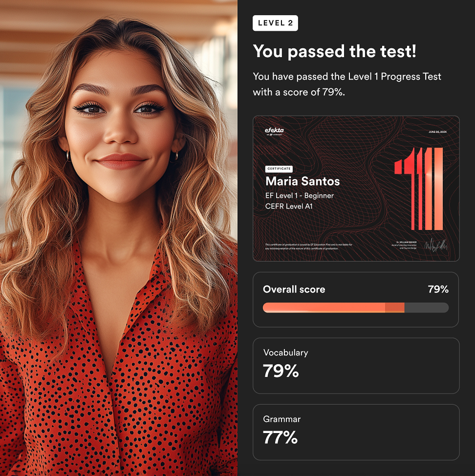Click the LEVEL 2 badge
Viewport: 475px width, 476px height.
click(x=275, y=23)
